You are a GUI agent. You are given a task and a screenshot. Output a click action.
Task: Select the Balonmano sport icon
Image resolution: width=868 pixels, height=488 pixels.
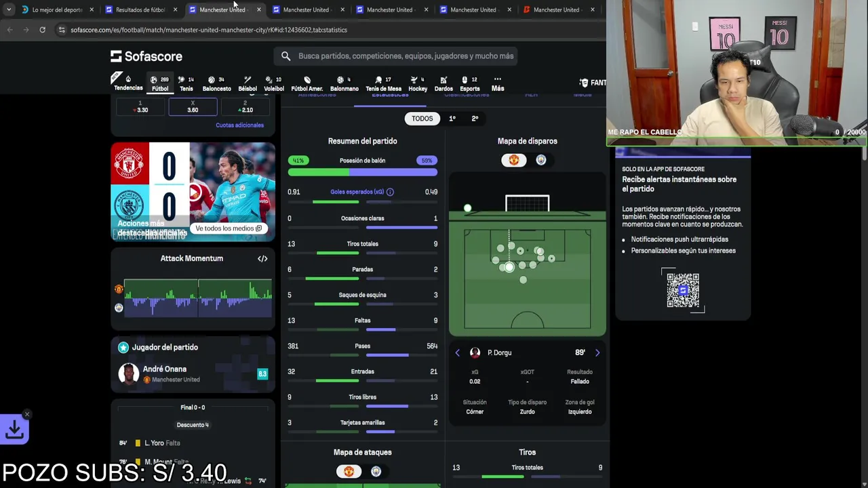pyautogui.click(x=344, y=83)
